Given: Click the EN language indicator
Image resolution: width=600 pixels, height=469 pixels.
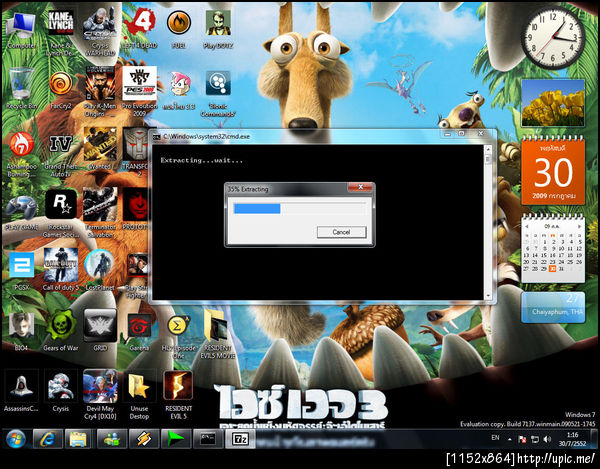Looking at the screenshot, I should (x=495, y=438).
